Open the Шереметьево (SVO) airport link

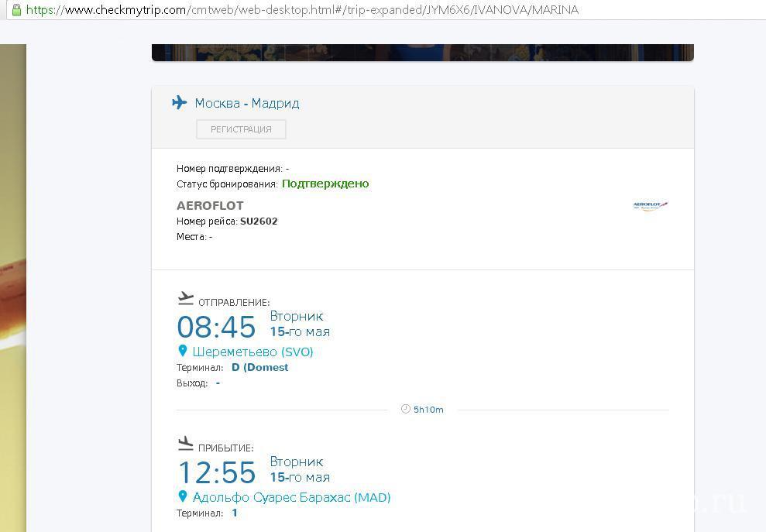(x=252, y=352)
